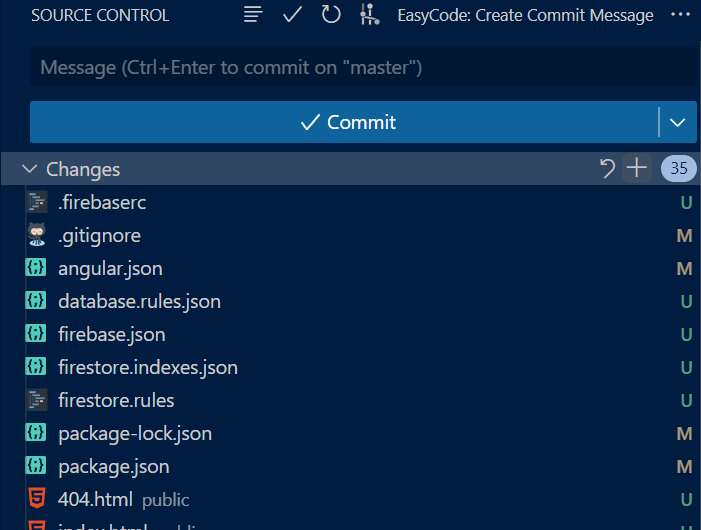Click the JSON icon beside angular.json
Image resolution: width=701 pixels, height=530 pixels.
[36, 268]
